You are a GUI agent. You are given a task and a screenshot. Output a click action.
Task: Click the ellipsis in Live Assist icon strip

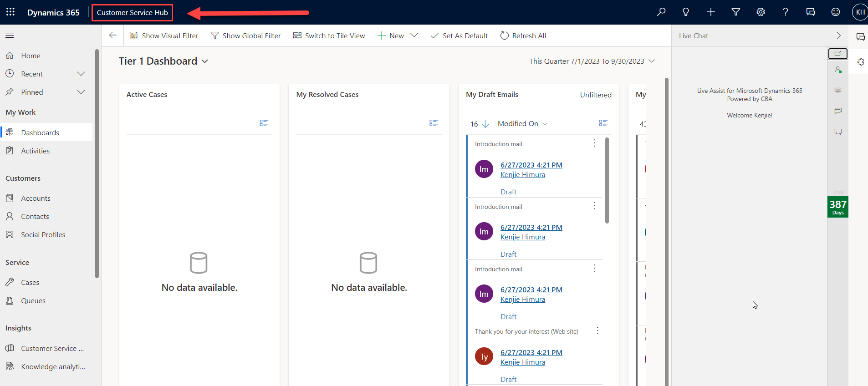tap(838, 156)
